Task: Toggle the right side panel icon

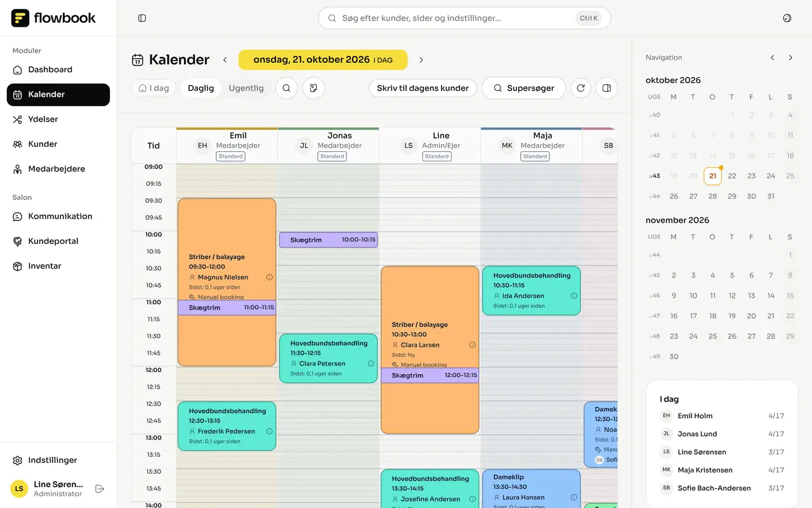Action: [606, 88]
